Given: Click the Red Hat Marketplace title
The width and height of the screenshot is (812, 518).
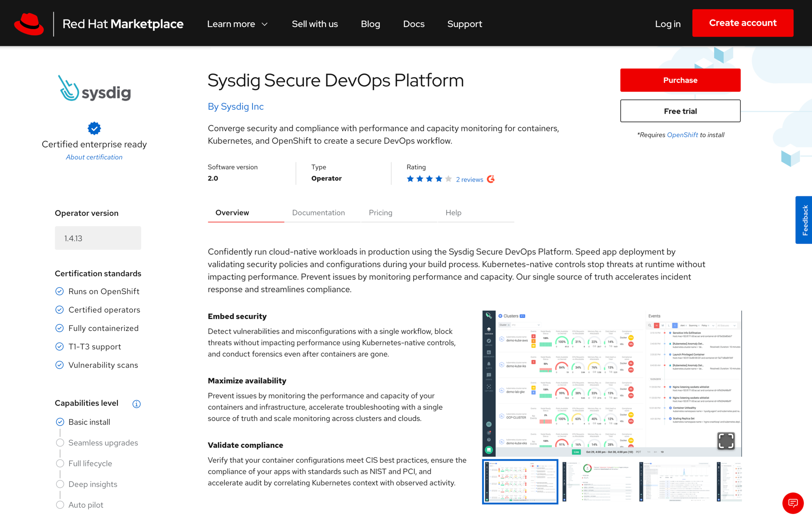Looking at the screenshot, I should tap(123, 24).
